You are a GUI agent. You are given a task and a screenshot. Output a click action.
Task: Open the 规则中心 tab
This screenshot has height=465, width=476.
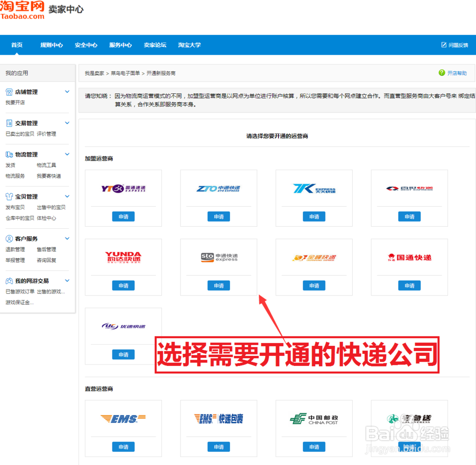(x=51, y=45)
